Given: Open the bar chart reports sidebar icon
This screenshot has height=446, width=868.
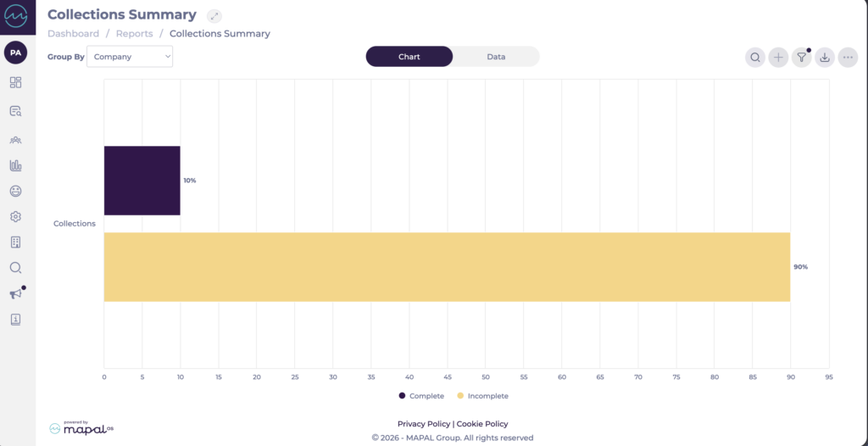Looking at the screenshot, I should point(15,165).
